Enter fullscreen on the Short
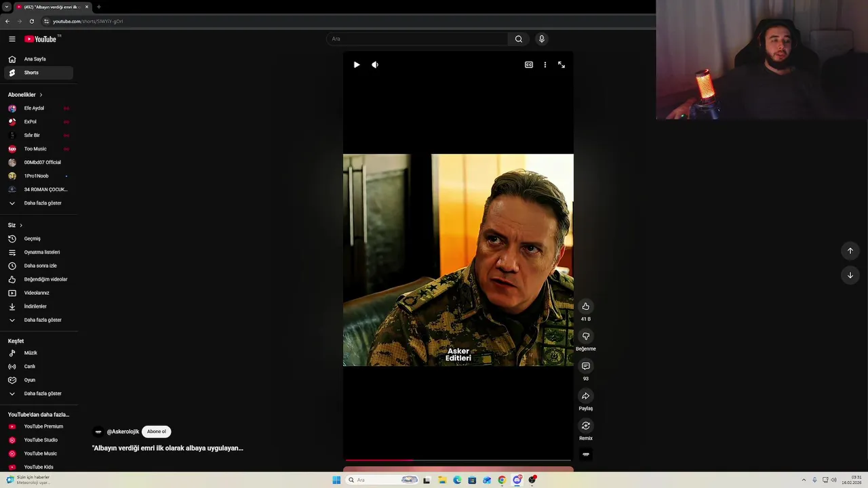The image size is (868, 488). click(561, 65)
